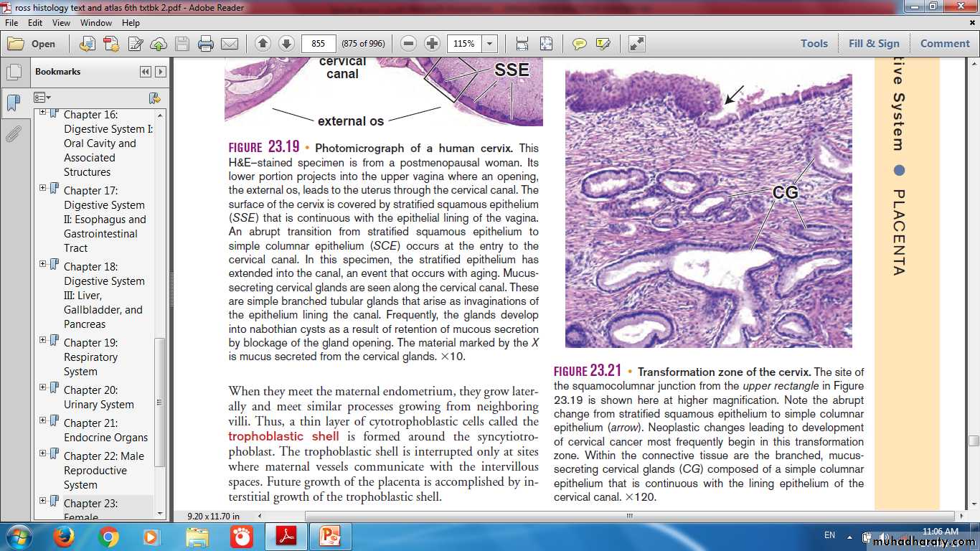Image resolution: width=980 pixels, height=551 pixels.
Task: Switch to the Fill & Sign pane
Action: 874,44
